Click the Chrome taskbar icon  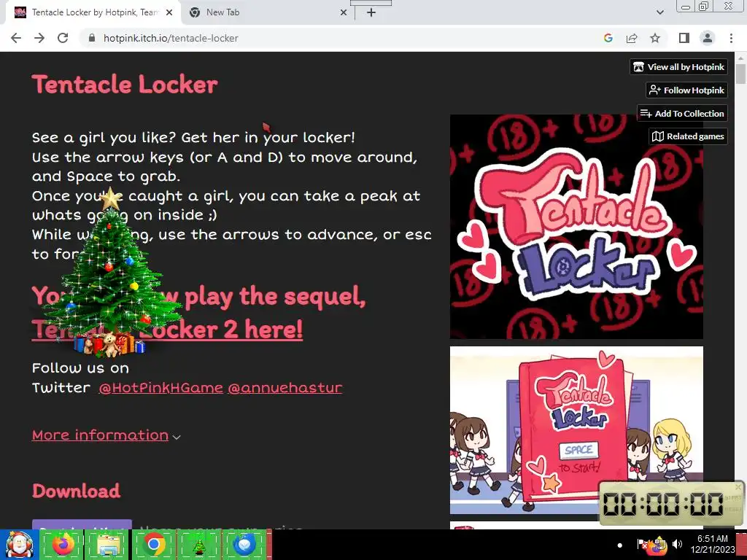coord(153,544)
